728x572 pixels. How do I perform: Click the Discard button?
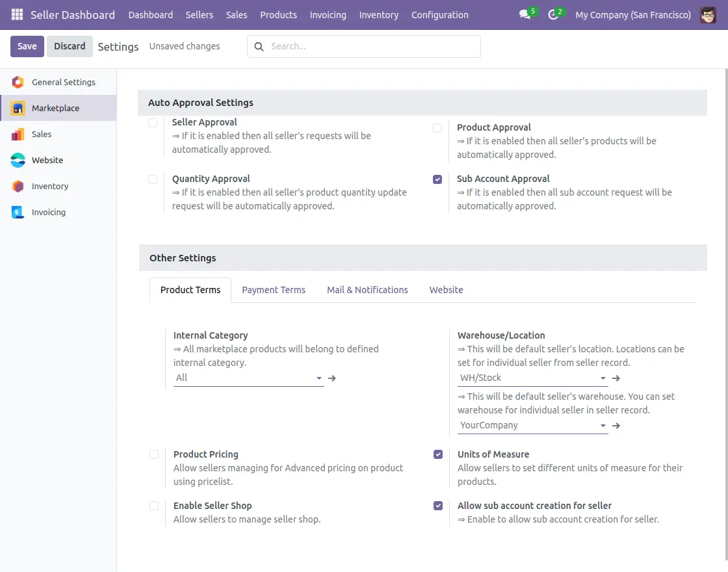pyautogui.click(x=70, y=46)
